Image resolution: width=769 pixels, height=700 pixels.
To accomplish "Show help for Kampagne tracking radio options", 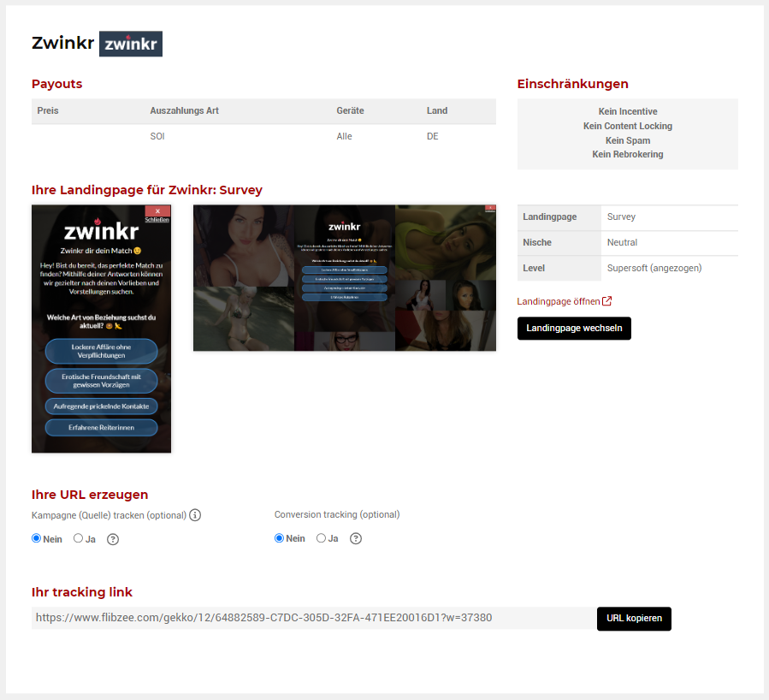I will tap(113, 539).
